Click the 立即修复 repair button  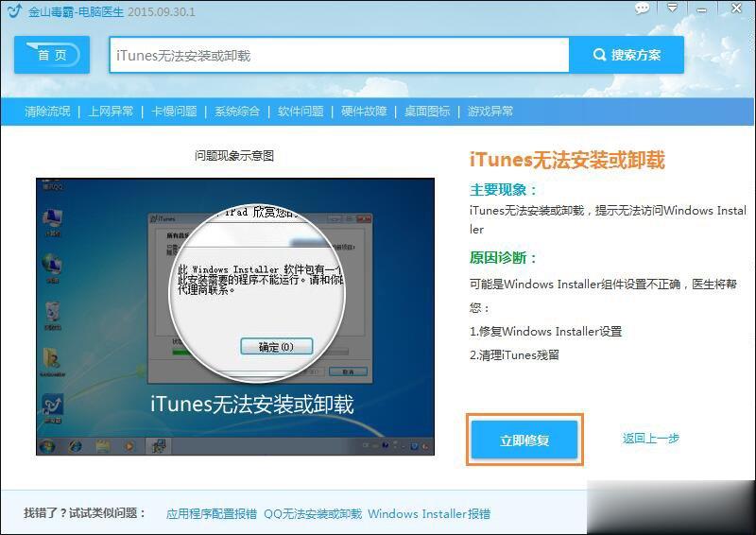[x=524, y=440]
